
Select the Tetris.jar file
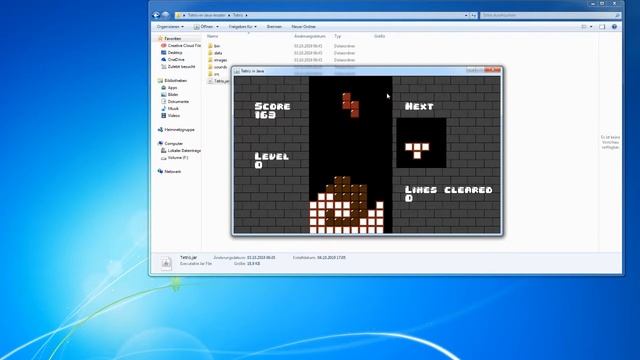pos(219,81)
